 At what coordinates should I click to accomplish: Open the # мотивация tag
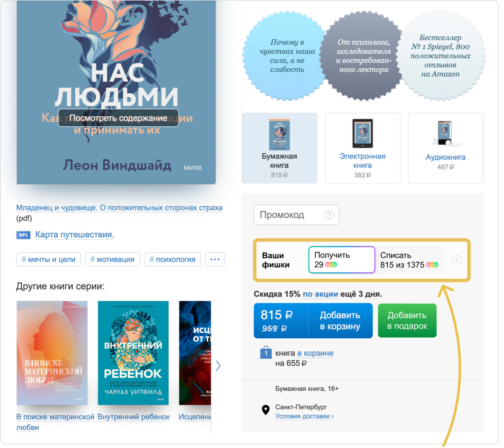[112, 259]
